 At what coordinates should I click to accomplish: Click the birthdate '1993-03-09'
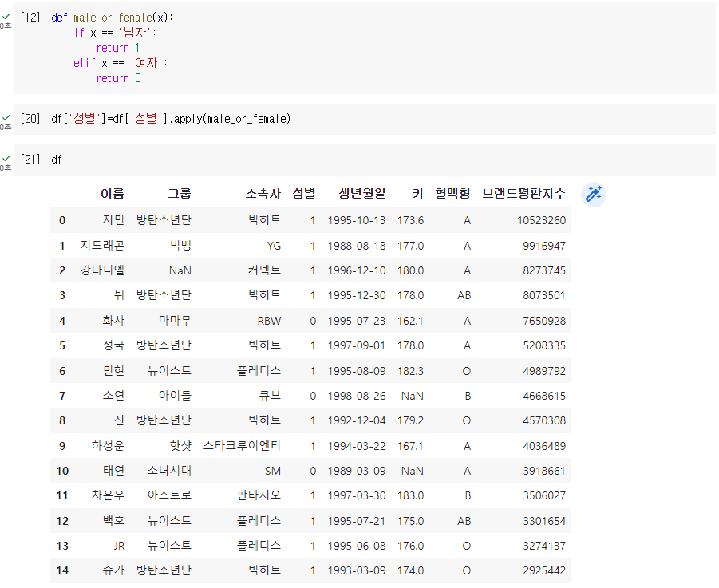click(357, 570)
